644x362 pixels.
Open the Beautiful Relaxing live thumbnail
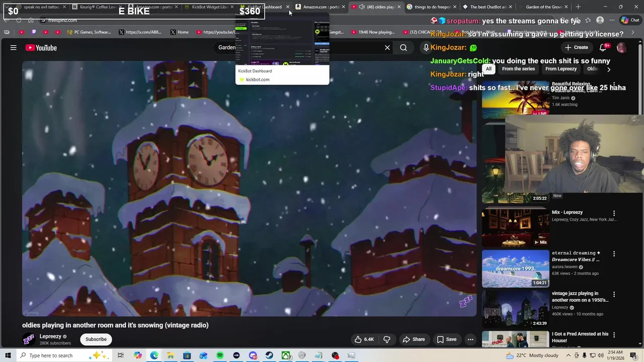516,99
